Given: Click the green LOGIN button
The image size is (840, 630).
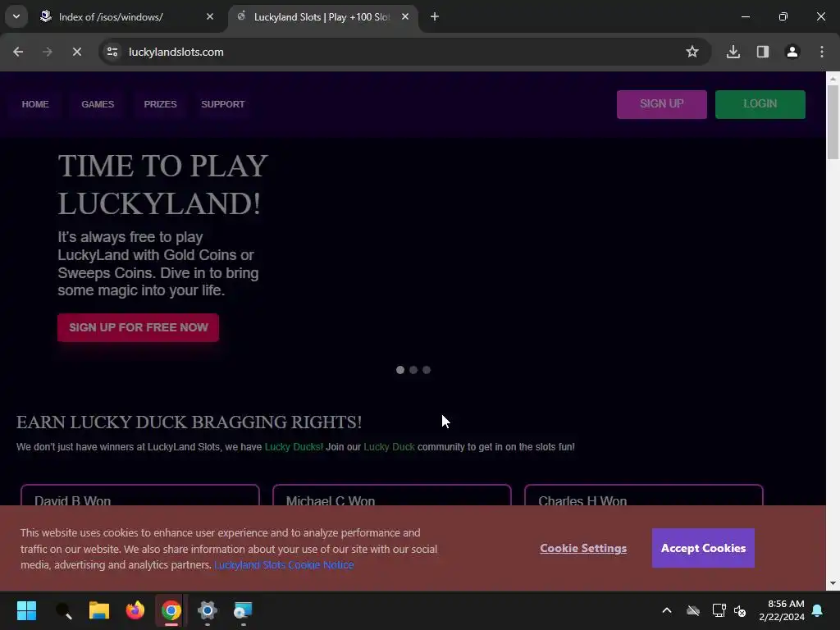Looking at the screenshot, I should click(760, 104).
